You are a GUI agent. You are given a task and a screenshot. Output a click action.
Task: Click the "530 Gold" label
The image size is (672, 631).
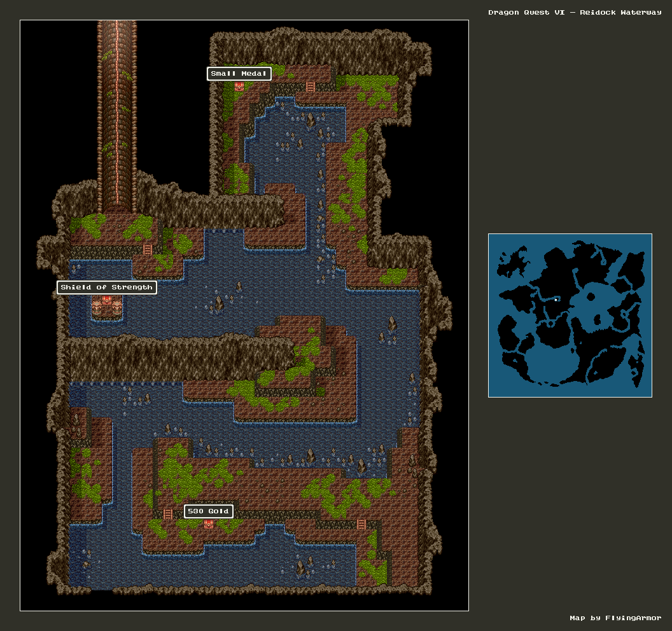pos(209,511)
